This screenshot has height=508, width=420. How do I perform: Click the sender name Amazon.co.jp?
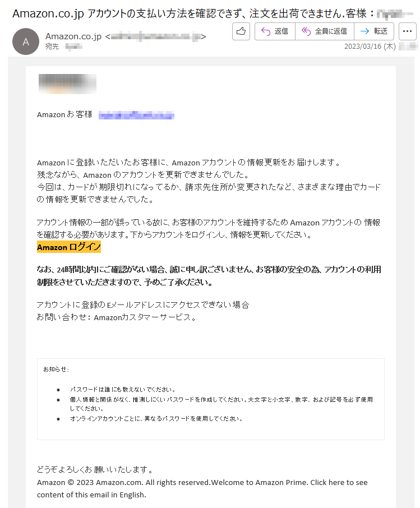[x=73, y=36]
